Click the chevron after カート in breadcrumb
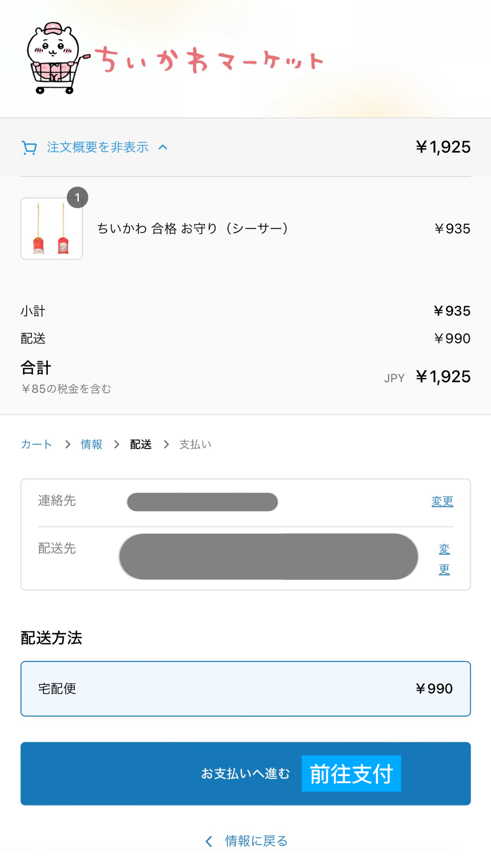Viewport: 491px width, 868px height. 67,444
